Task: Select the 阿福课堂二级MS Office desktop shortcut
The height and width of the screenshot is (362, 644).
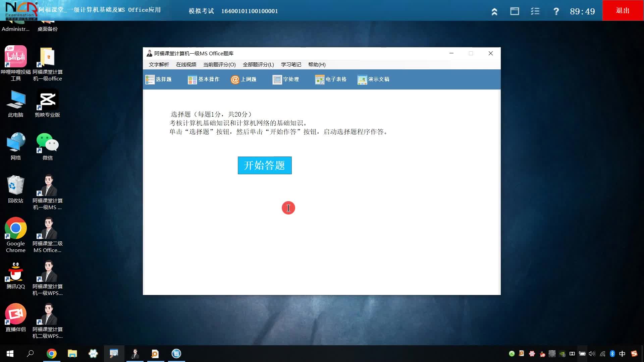Action: tap(48, 235)
